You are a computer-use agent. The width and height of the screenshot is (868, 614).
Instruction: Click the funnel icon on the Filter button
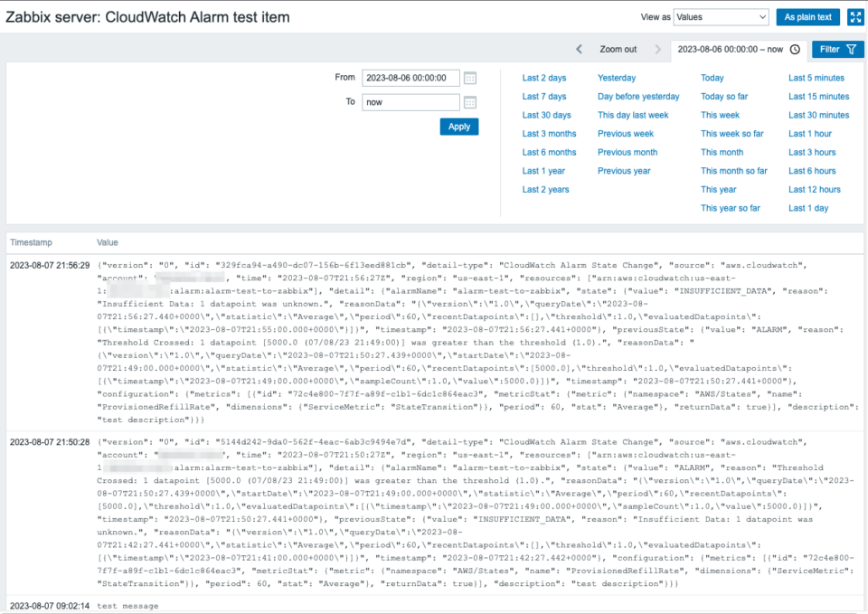click(851, 49)
